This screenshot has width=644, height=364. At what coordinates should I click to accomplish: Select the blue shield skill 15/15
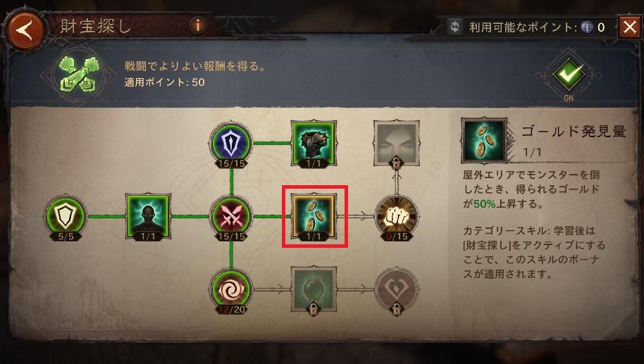pyautogui.click(x=231, y=144)
